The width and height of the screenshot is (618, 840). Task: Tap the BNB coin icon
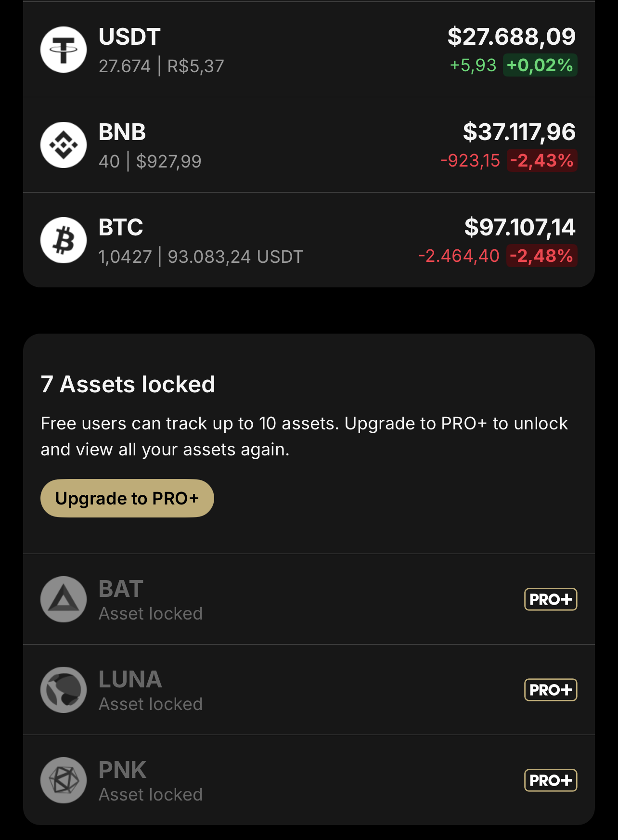coord(64,145)
